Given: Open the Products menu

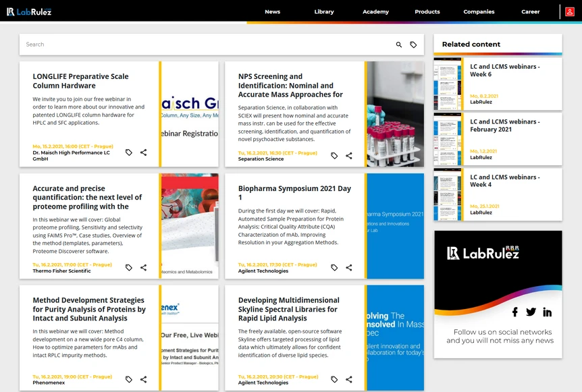Looking at the screenshot, I should tap(427, 12).
